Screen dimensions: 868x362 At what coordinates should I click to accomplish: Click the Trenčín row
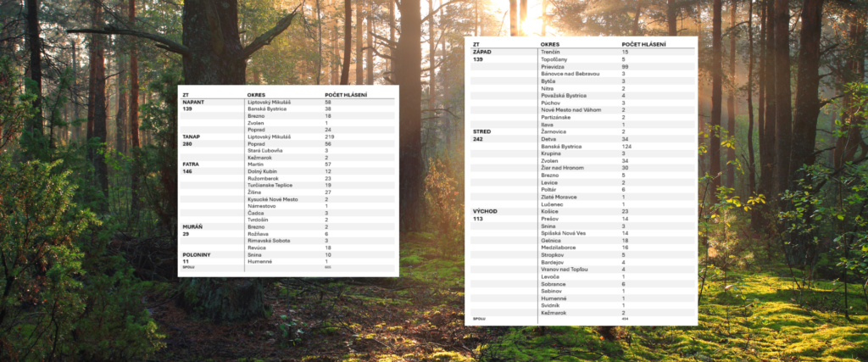[x=581, y=52]
